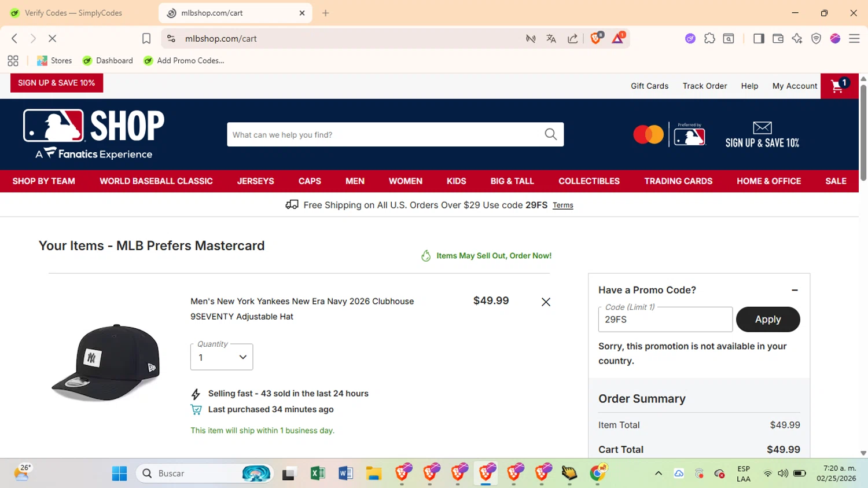
Task: Open the Men menu
Action: pyautogui.click(x=355, y=181)
